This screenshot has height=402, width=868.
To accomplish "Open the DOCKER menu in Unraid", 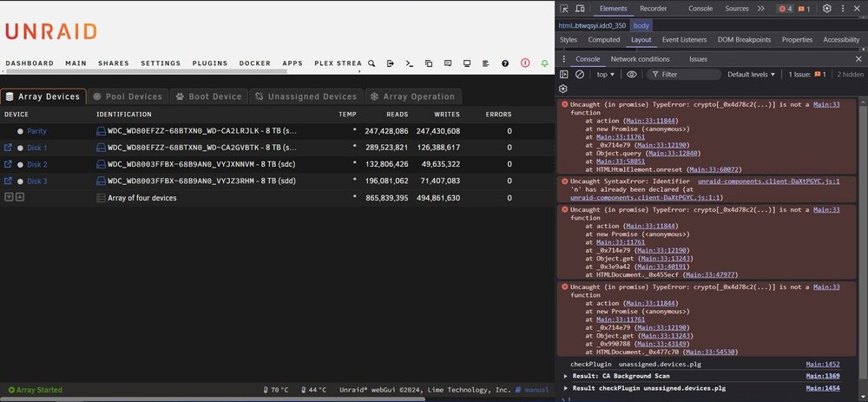I will click(254, 63).
